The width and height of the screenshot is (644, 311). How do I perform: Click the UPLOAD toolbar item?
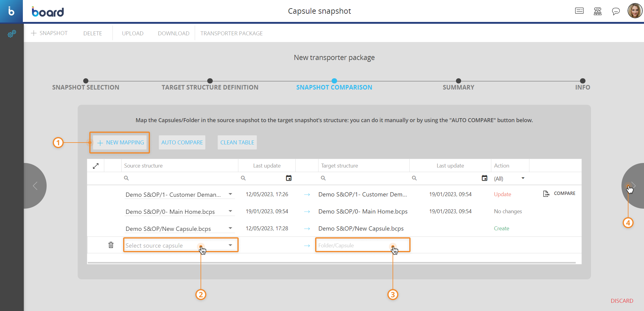[133, 34]
